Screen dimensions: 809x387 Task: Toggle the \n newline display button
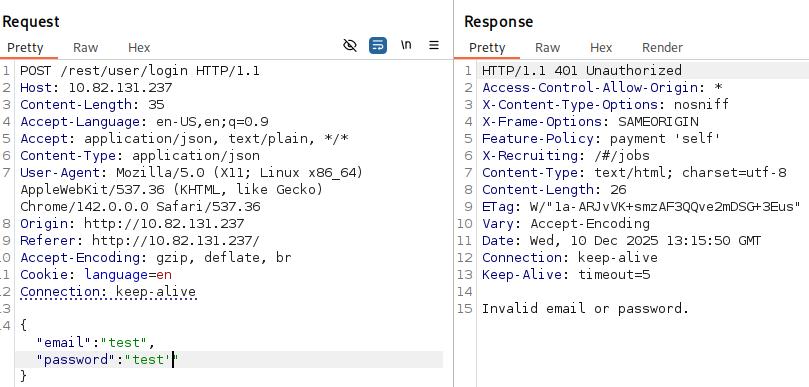pos(406,45)
